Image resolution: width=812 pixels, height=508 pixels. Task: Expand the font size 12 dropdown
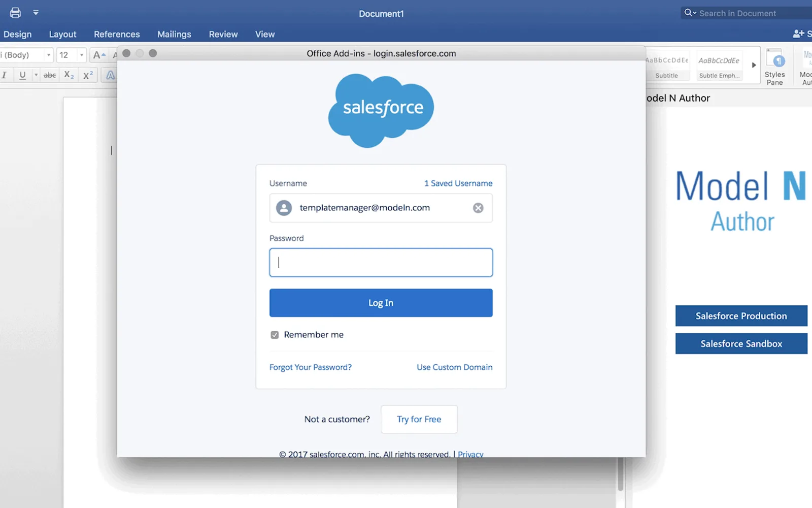click(x=81, y=55)
